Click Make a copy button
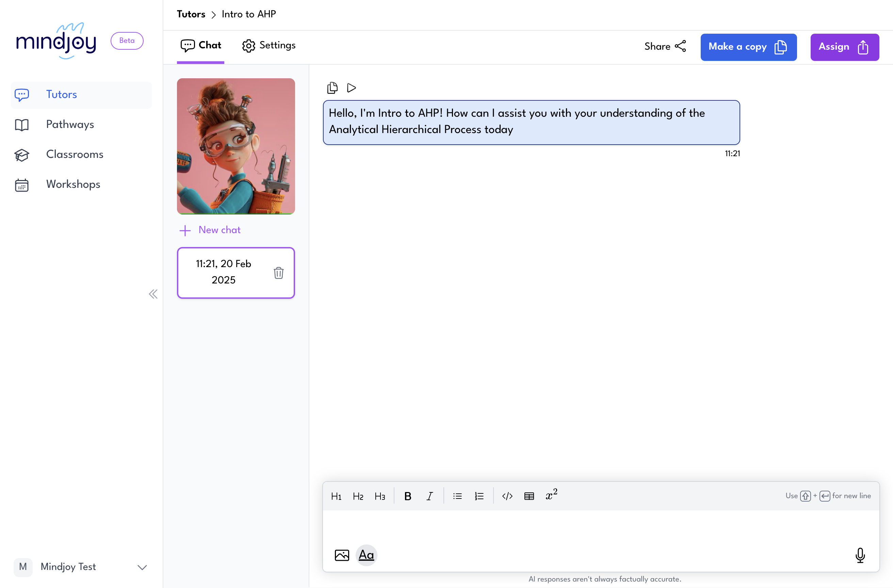 (x=749, y=47)
